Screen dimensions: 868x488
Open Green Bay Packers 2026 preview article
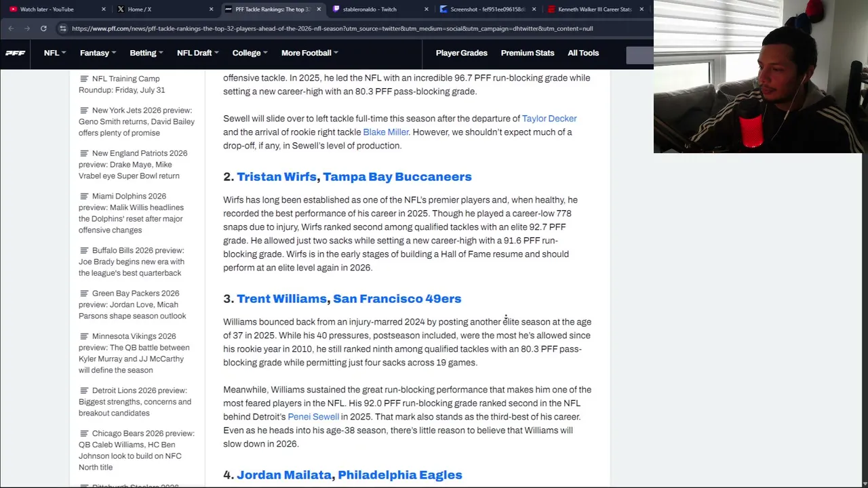132,304
